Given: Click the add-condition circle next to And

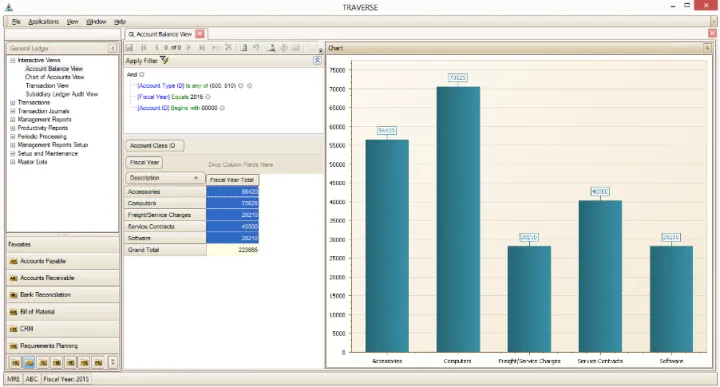Looking at the screenshot, I should (142, 74).
